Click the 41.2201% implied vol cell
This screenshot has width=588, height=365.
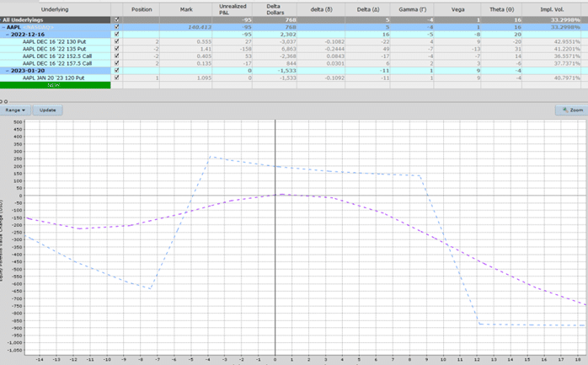(567, 49)
